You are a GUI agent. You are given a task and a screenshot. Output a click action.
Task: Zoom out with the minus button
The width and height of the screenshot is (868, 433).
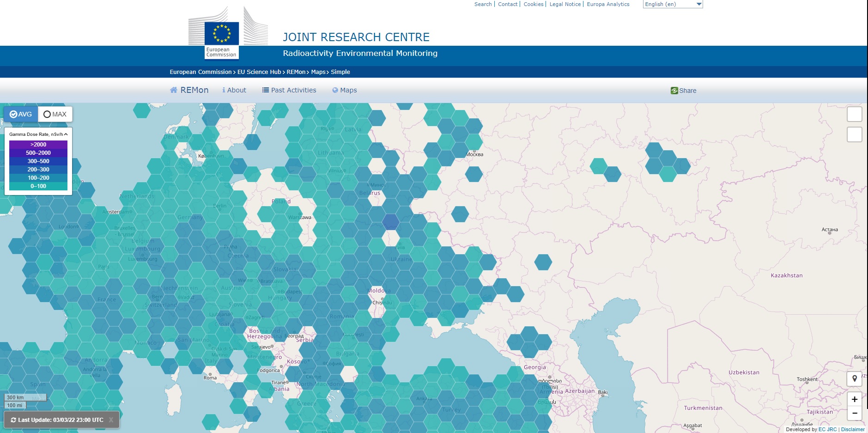(x=854, y=413)
